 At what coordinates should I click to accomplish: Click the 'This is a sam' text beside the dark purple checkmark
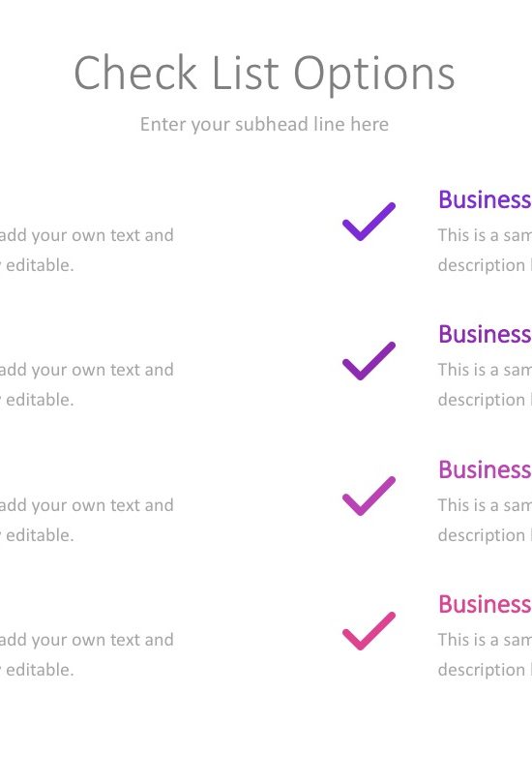click(485, 370)
